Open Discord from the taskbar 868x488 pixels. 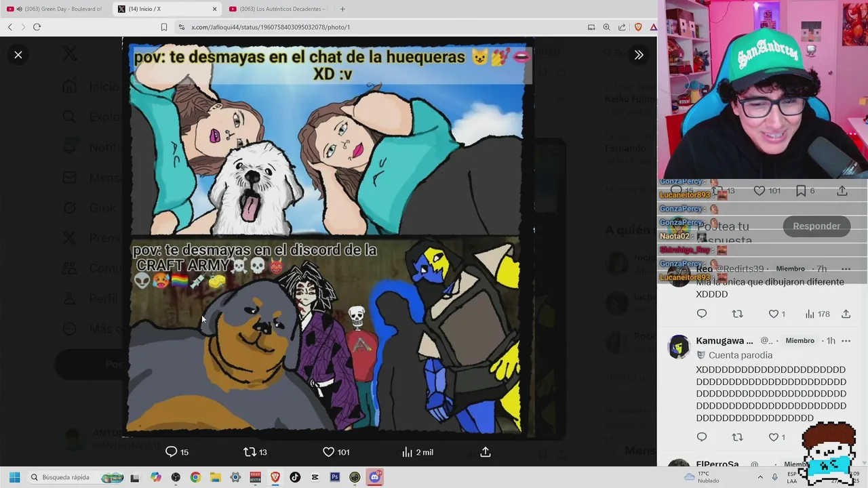pos(375,477)
